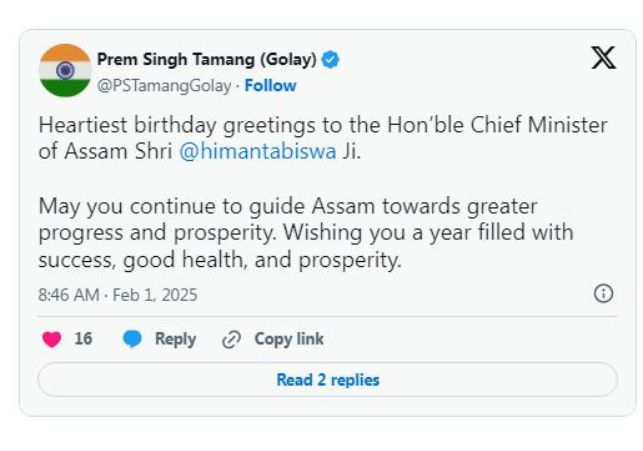Image resolution: width=643 pixels, height=451 pixels.
Task: Open the 8:46 AM timestamp link
Action: pos(69,295)
